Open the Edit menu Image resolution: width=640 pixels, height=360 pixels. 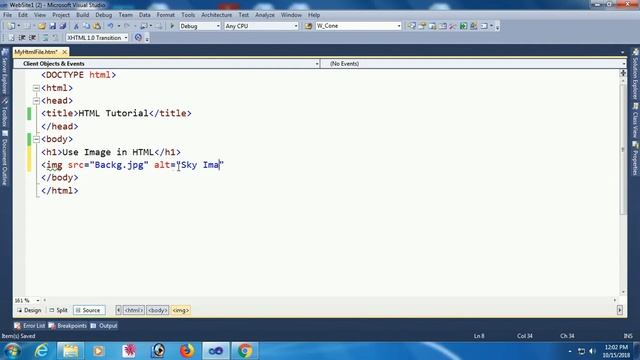23,15
